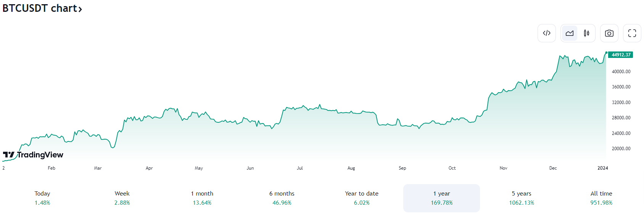Select the 1 year range tab
This screenshot has height=215, width=644.
(441, 198)
